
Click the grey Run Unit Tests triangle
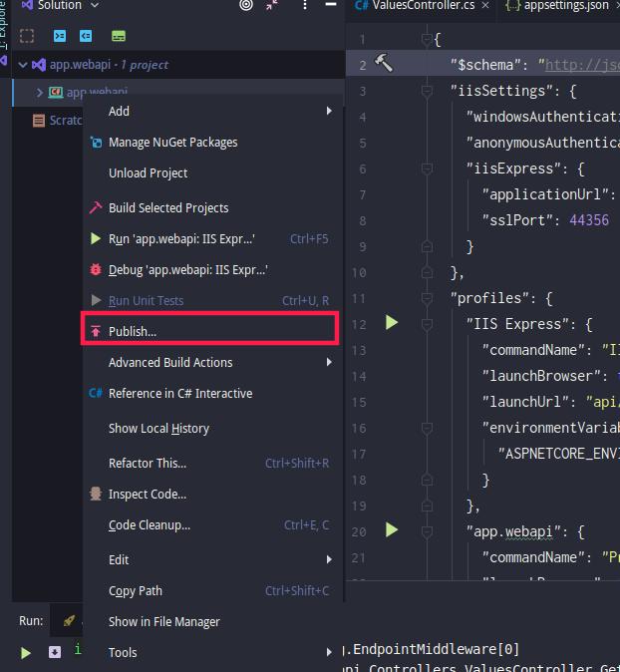[96, 300]
